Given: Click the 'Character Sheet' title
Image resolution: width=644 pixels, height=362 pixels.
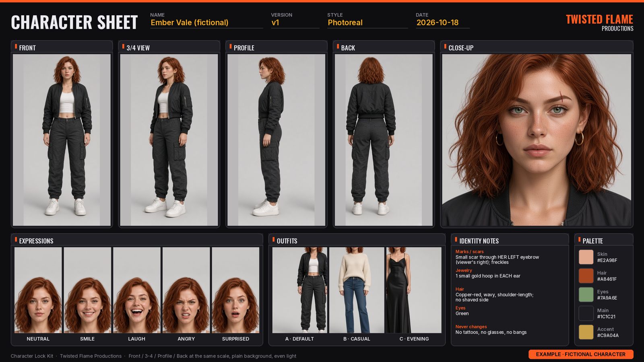Looking at the screenshot, I should point(74,23).
